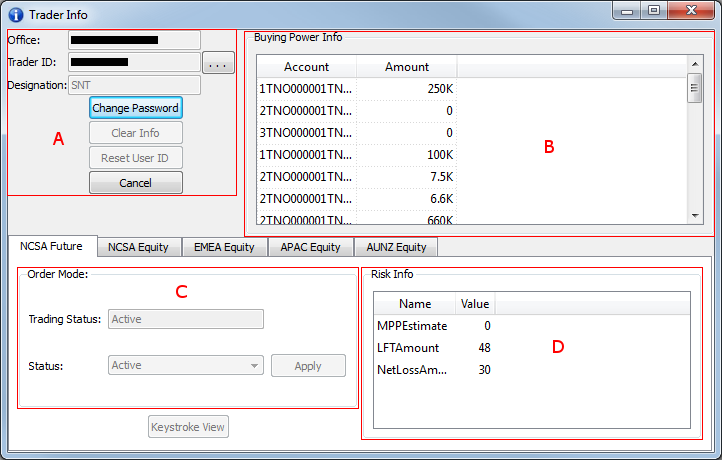
Task: Click inside the Office input field
Action: 134,40
